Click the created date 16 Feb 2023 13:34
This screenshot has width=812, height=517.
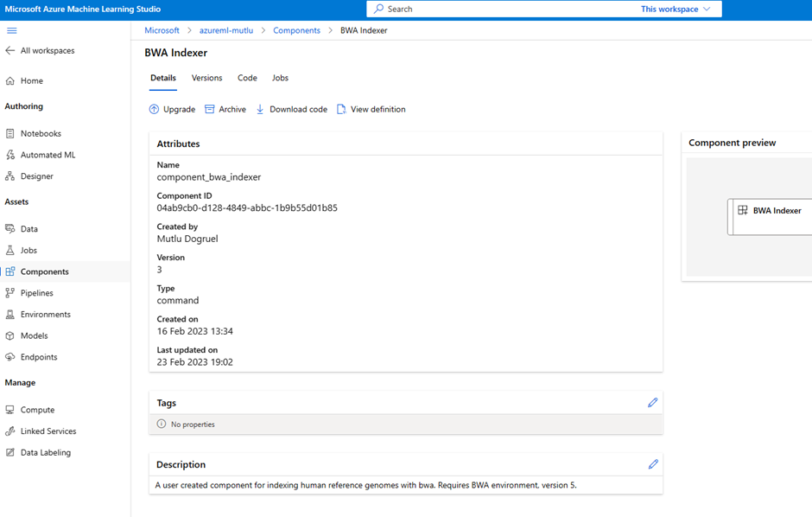194,331
